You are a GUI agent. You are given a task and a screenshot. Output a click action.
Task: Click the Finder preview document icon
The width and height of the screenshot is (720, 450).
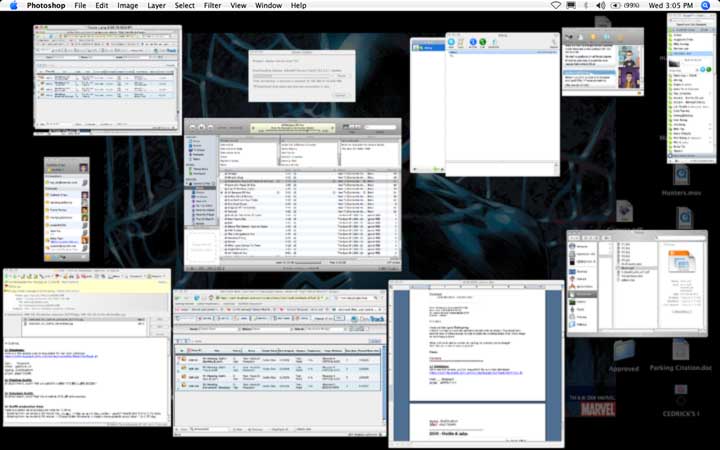click(681, 262)
